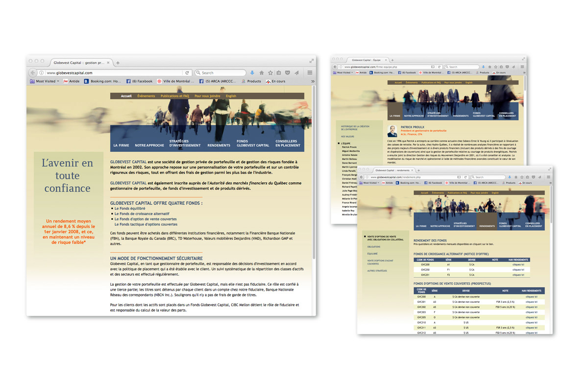Open OBLIGATIONS in the rendements sidebar
Viewport: 588px width, 392px height.
click(x=374, y=247)
